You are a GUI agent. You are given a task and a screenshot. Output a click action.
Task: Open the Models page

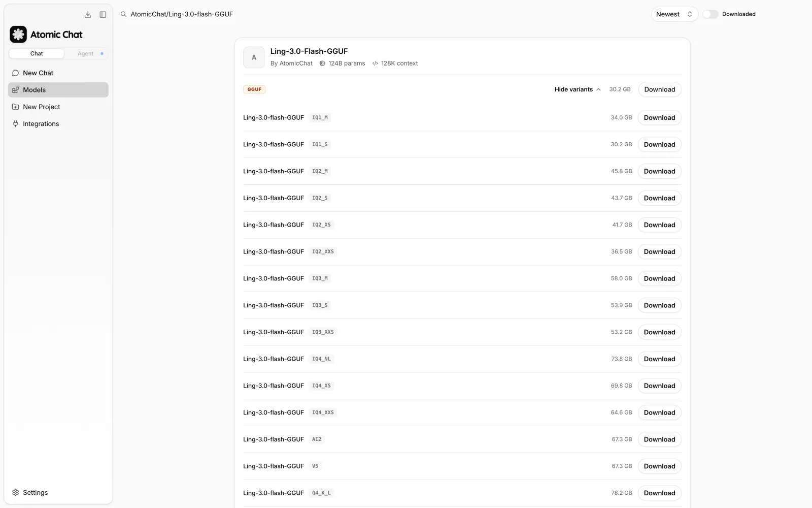click(58, 90)
